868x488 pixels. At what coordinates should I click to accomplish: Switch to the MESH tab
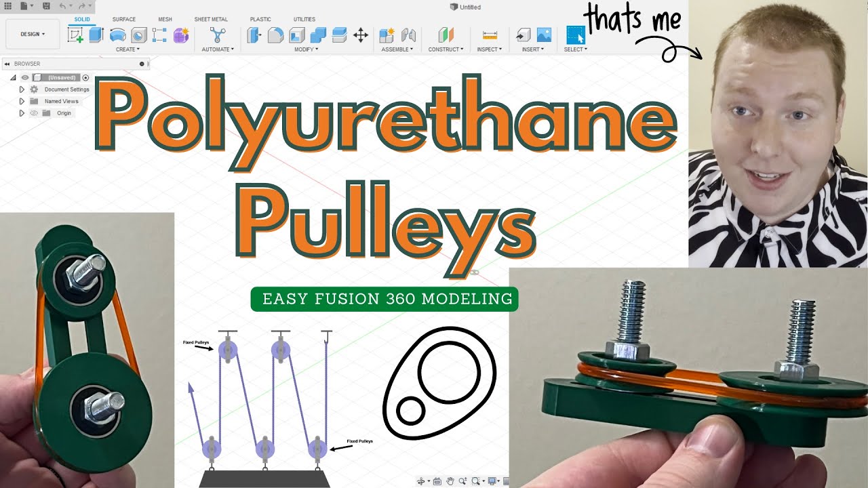coord(165,19)
